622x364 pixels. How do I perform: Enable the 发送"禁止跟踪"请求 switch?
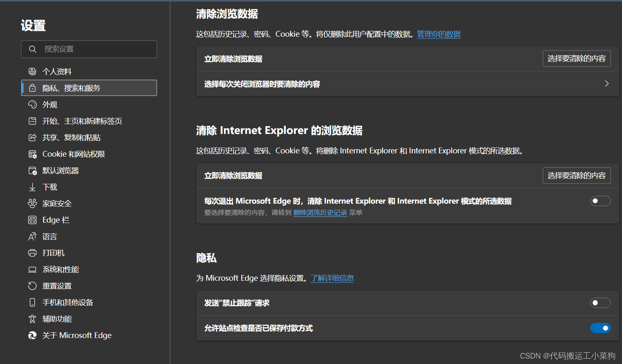[x=600, y=303]
